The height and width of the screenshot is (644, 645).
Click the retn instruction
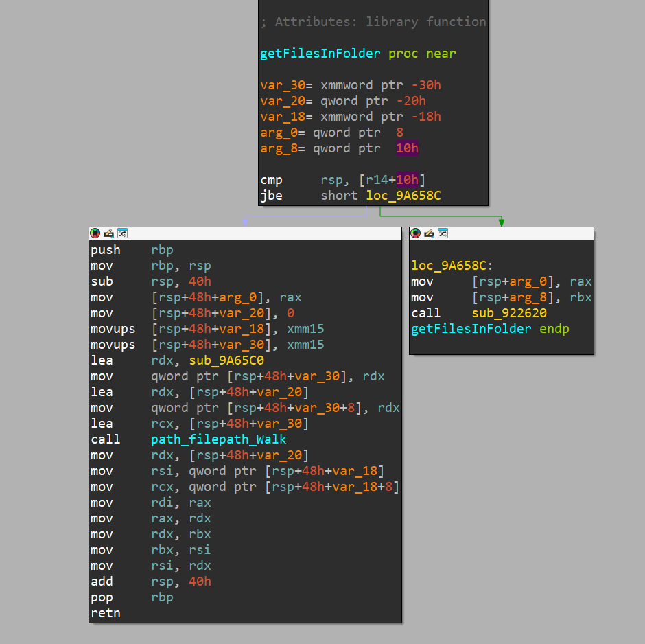pos(105,613)
